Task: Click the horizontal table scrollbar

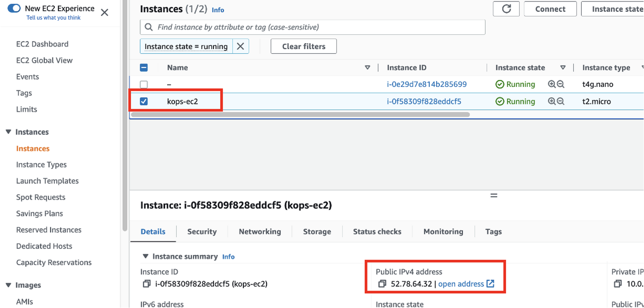Action: [x=300, y=115]
